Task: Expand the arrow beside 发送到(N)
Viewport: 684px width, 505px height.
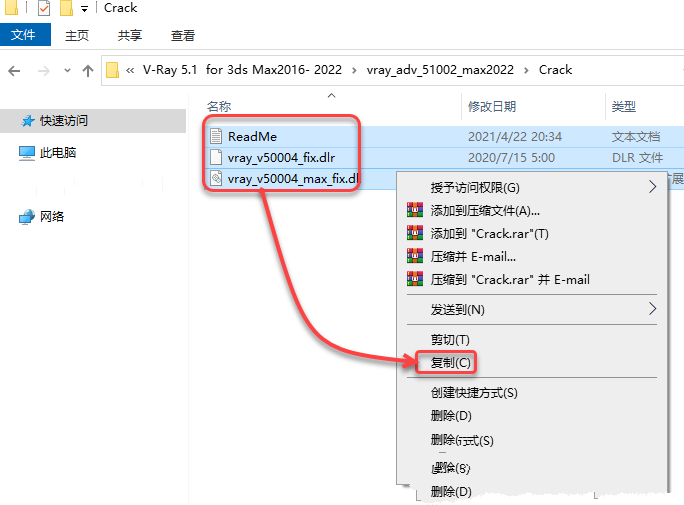Action: (x=653, y=309)
